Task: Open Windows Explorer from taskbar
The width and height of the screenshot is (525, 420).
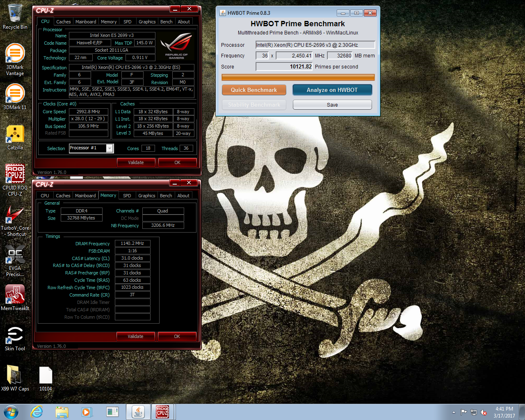Action: pos(62,412)
